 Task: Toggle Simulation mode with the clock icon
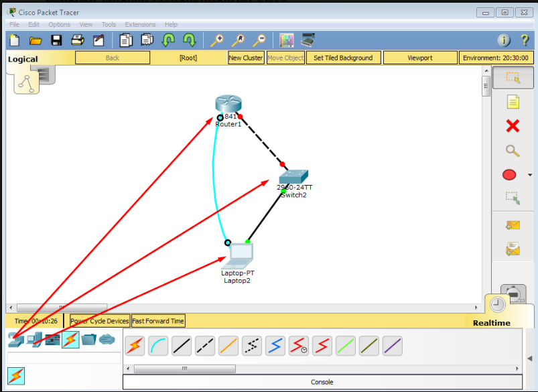pos(497,305)
